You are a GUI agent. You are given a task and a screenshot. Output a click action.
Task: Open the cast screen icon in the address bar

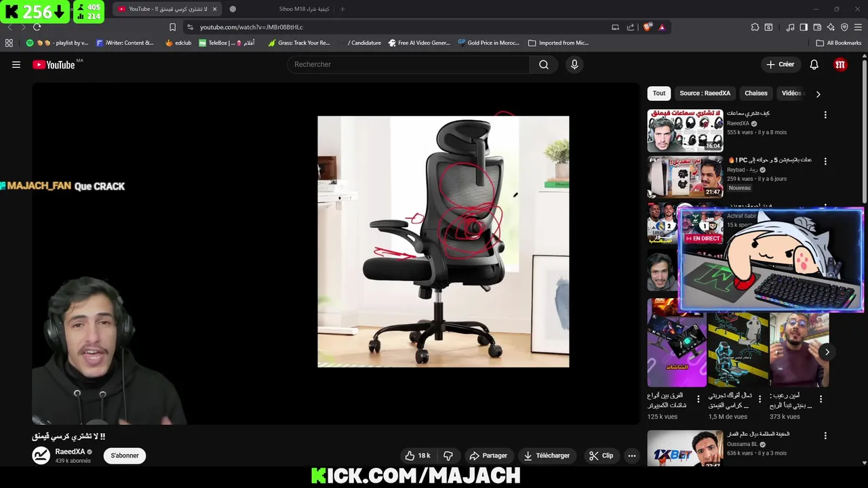(615, 27)
